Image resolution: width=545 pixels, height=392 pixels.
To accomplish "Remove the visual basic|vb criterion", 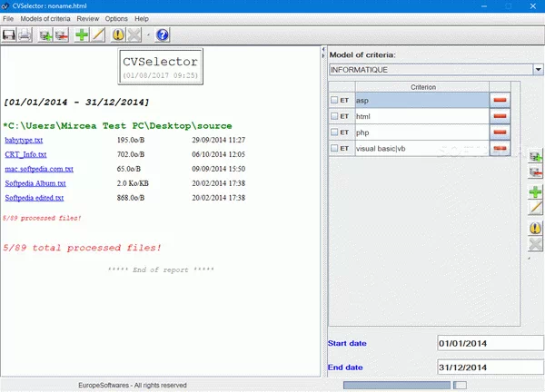I will (x=500, y=148).
